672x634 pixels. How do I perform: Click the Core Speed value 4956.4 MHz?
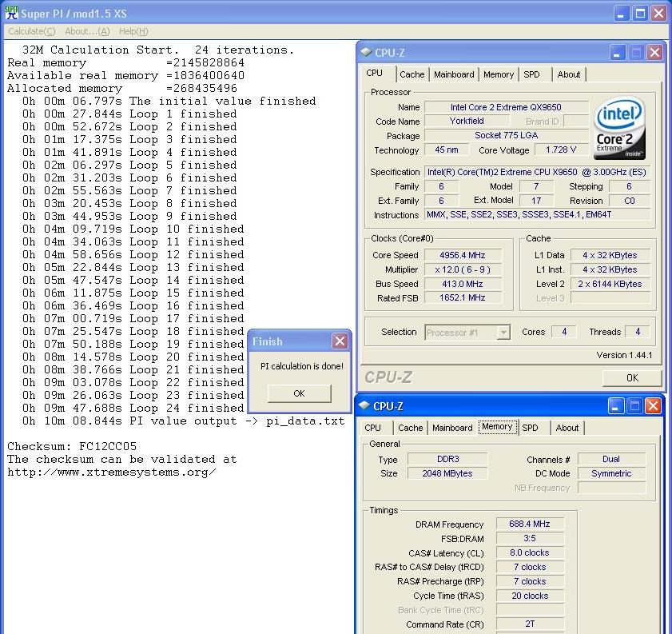tap(463, 255)
